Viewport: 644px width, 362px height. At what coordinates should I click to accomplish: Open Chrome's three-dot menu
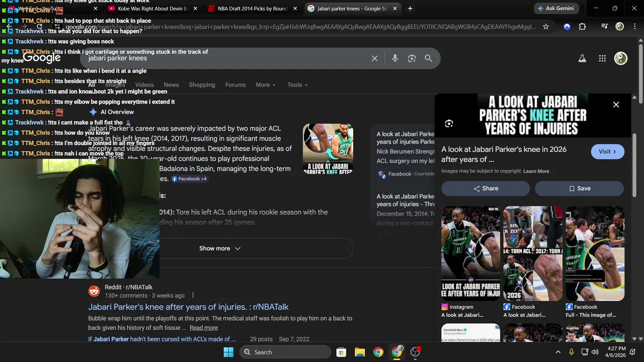click(634, 27)
